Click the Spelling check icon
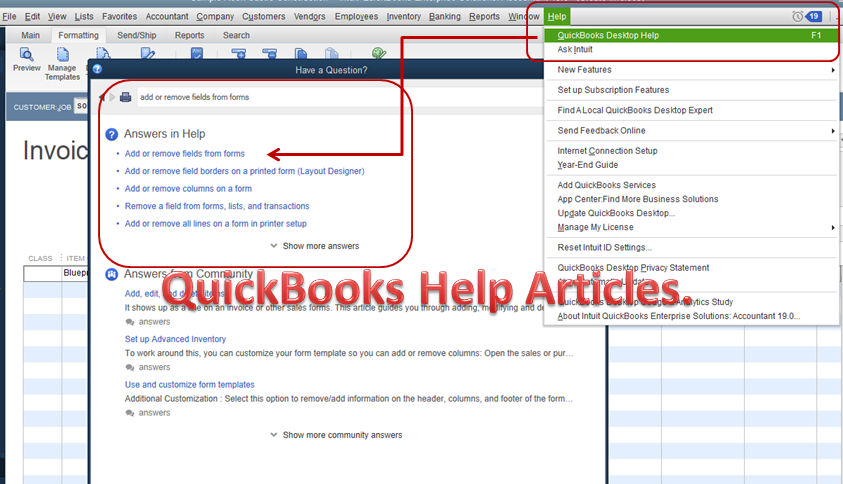843x484 pixels. pos(197,53)
